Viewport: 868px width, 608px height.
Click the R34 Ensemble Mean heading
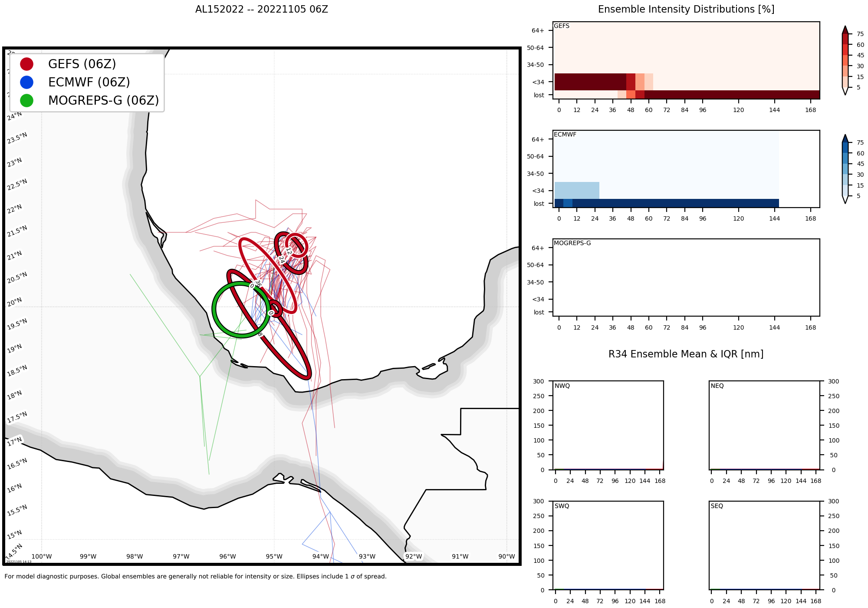[x=686, y=354]
